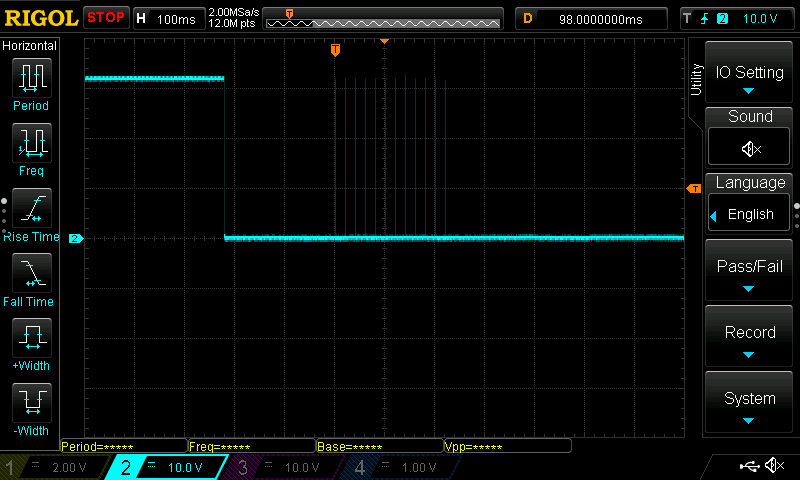
Task: Click the waveform memory overview bar
Action: (383, 19)
